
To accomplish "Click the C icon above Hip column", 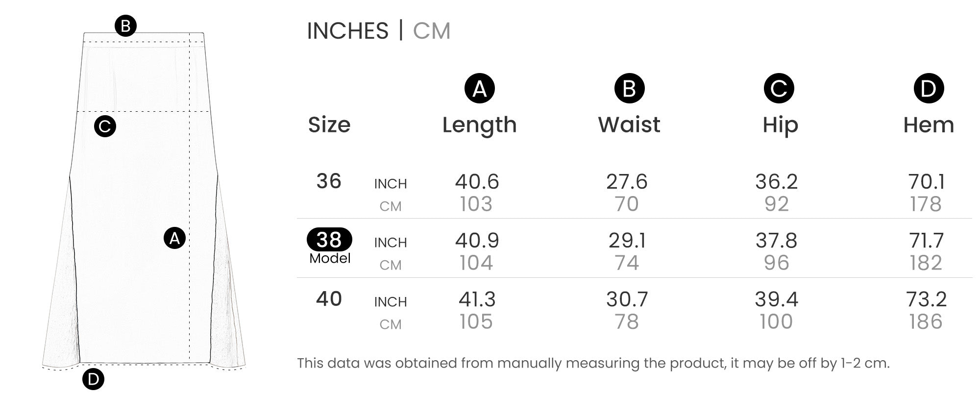I will pyautogui.click(x=779, y=89).
